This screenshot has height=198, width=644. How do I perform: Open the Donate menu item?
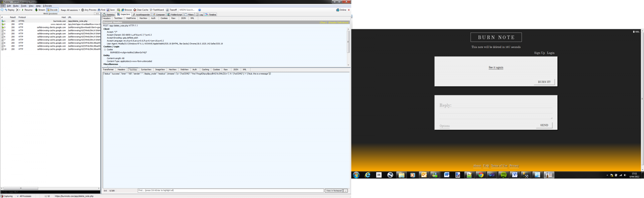[x=47, y=6]
